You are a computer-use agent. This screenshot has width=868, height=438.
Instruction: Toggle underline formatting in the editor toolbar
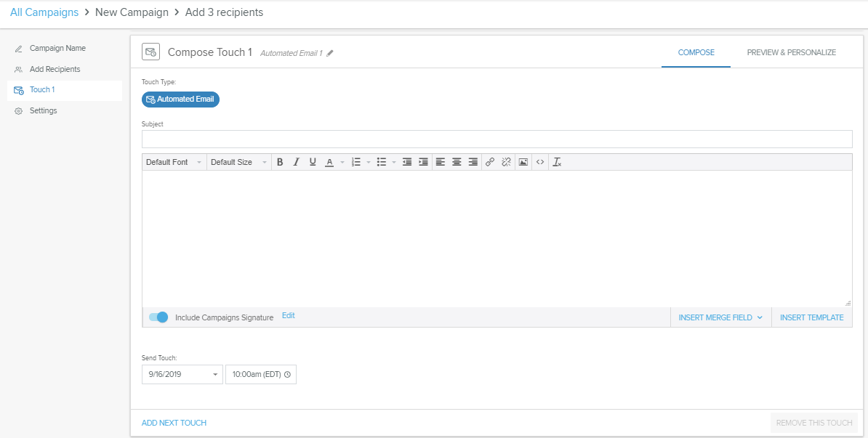click(x=313, y=162)
